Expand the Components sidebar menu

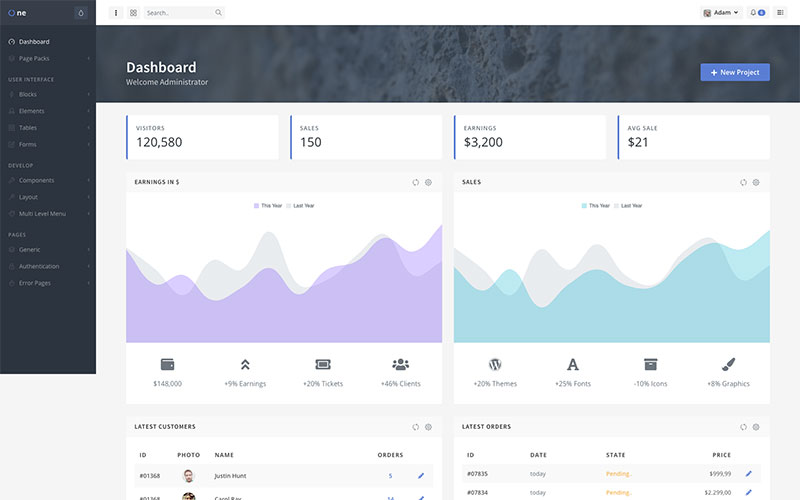click(x=48, y=180)
